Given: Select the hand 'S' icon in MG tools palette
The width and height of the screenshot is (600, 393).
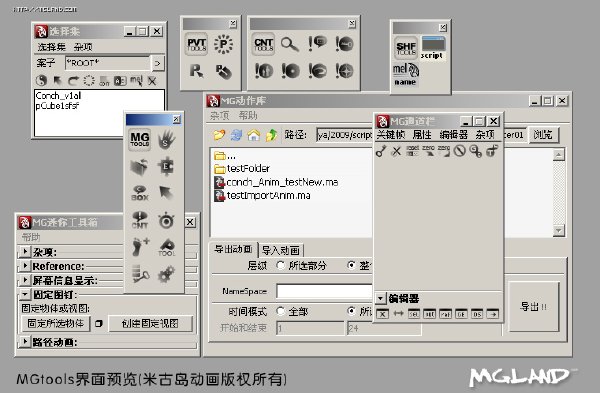Looking at the screenshot, I should click(166, 139).
